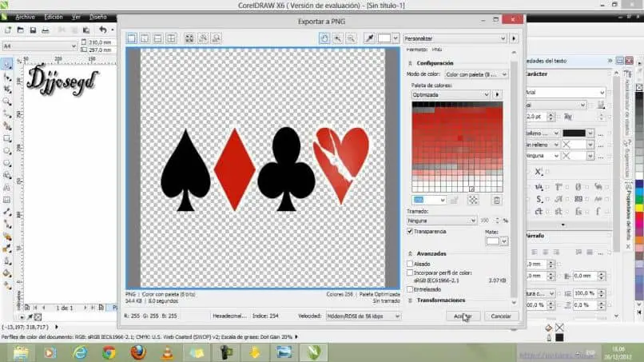Click the black fill swatch in Carácter panel
Viewport: 644px width, 362px height.
pyautogui.click(x=574, y=133)
